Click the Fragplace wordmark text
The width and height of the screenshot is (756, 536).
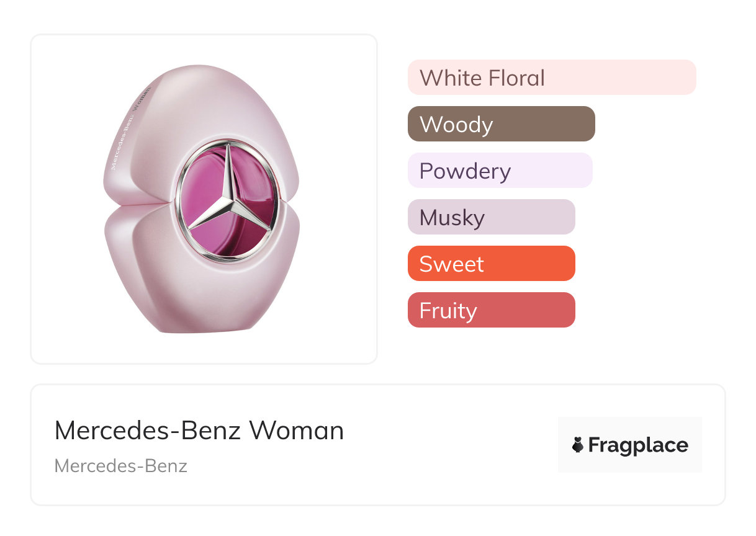pyautogui.click(x=638, y=445)
